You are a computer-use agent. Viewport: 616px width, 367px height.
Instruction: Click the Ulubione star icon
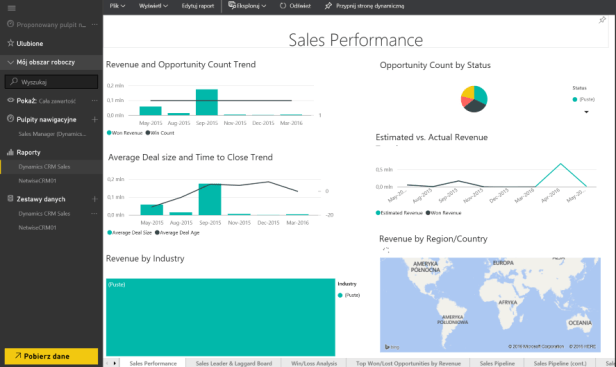pyautogui.click(x=11, y=43)
